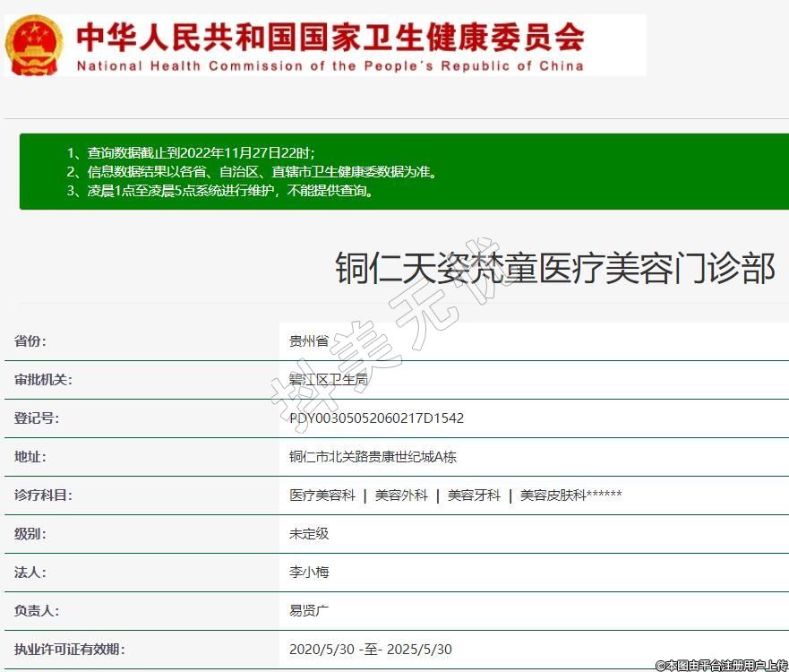Click the 审批机关 value 碧江区卫生局
The height and width of the screenshot is (672, 789).
[x=328, y=380]
